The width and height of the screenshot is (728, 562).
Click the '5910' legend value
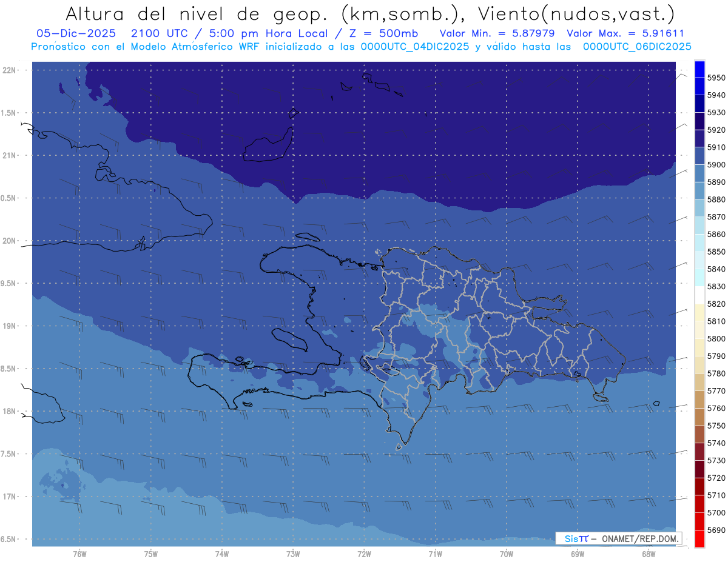(716, 147)
